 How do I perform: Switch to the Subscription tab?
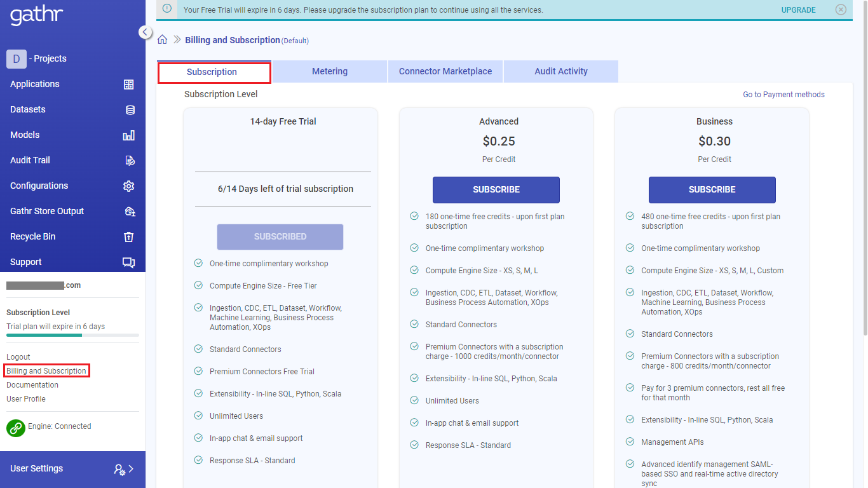[x=215, y=72]
